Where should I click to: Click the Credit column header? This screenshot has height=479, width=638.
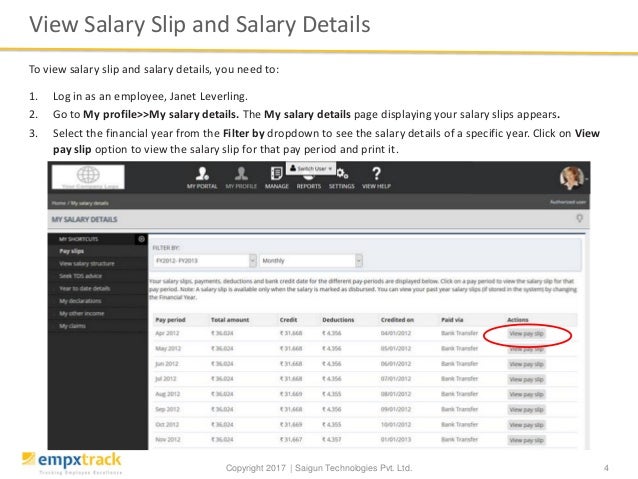(x=288, y=320)
